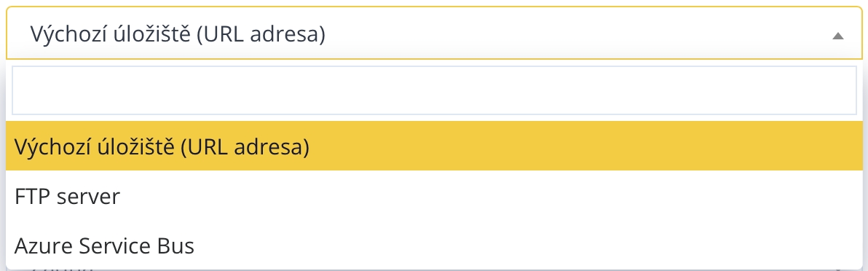Click the Azure Service Bus list row
Screen dimensions: 868x271
pos(434,245)
